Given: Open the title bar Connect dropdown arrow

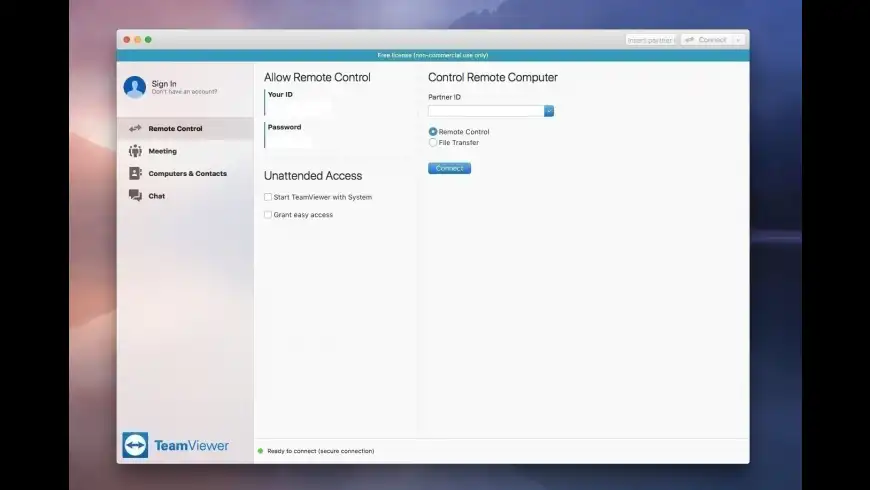Looking at the screenshot, I should (x=738, y=40).
